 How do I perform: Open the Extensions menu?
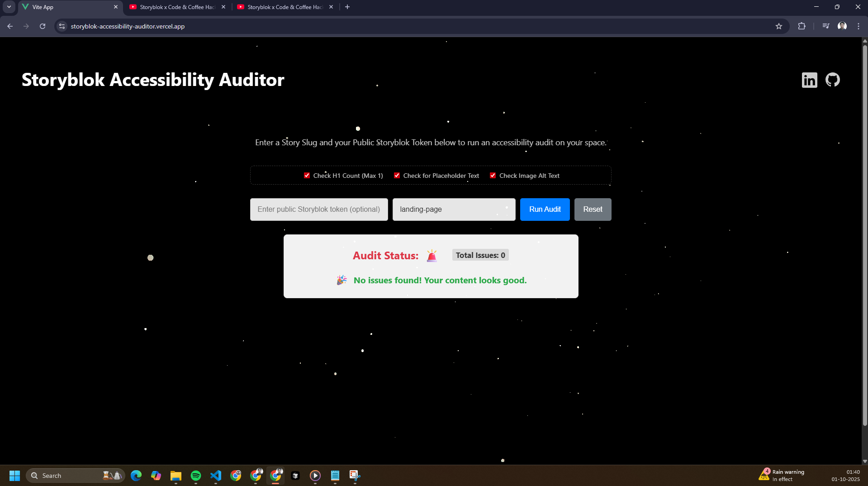tap(802, 26)
